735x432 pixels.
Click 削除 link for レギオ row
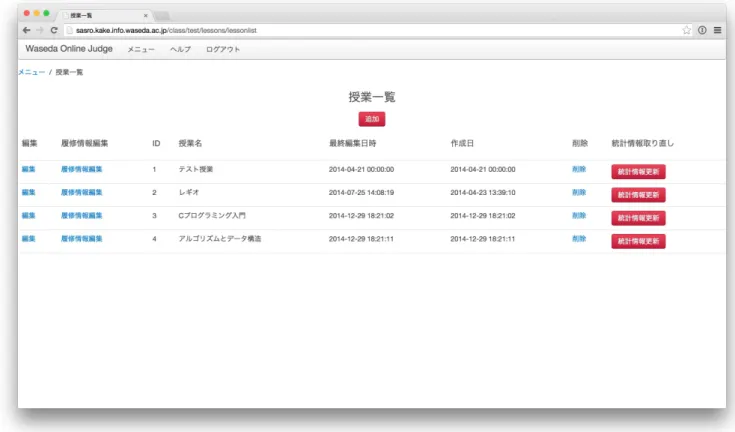[x=579, y=193]
